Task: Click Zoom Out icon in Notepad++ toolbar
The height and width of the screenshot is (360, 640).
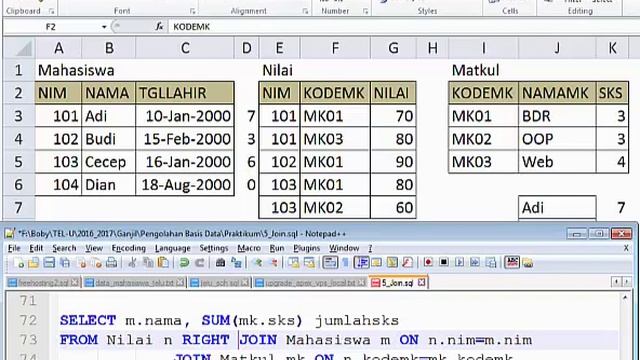Action: [273, 262]
